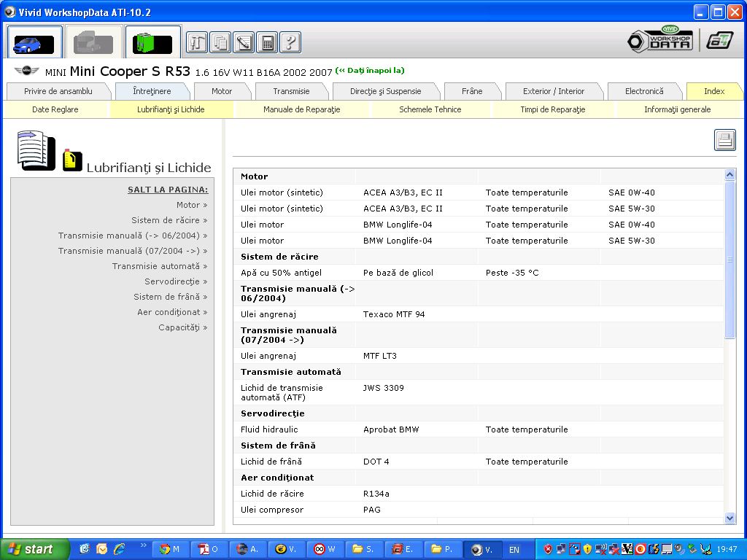The image size is (747, 560).
Task: Click the scroll down arrow of the table
Action: pyautogui.click(x=730, y=518)
